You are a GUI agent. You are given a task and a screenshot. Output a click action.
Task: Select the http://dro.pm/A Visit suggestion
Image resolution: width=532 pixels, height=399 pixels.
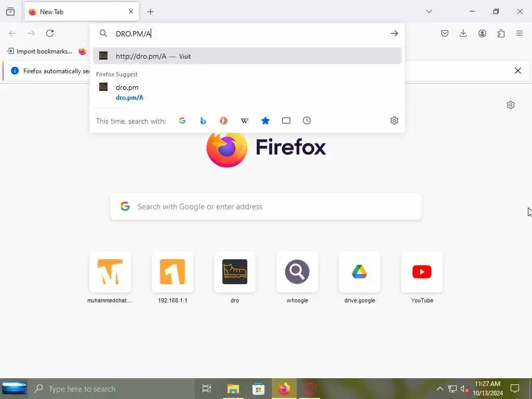(247, 56)
